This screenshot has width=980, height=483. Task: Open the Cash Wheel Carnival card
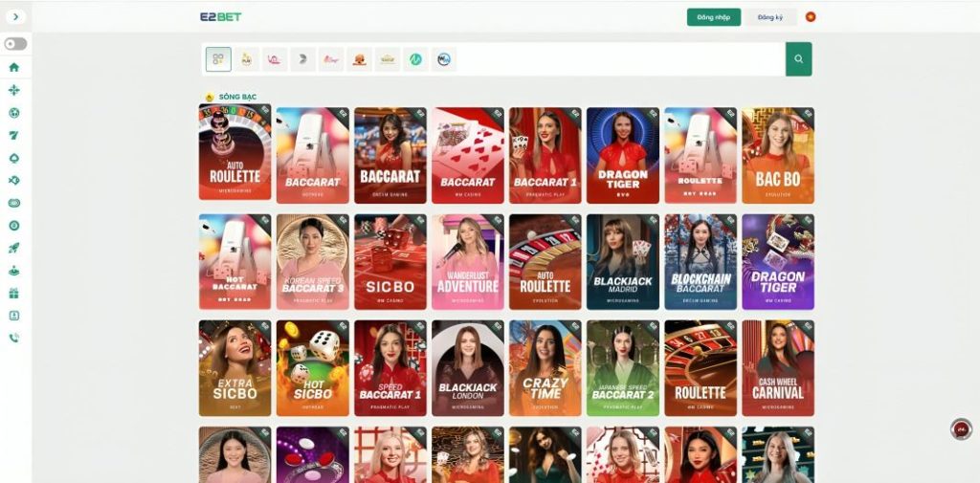(778, 368)
